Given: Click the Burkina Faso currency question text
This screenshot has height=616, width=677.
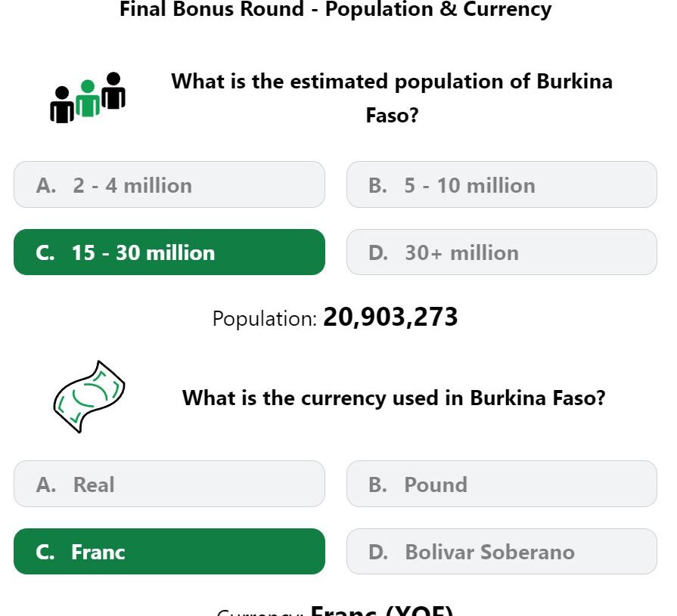Looking at the screenshot, I should pyautogui.click(x=394, y=398).
